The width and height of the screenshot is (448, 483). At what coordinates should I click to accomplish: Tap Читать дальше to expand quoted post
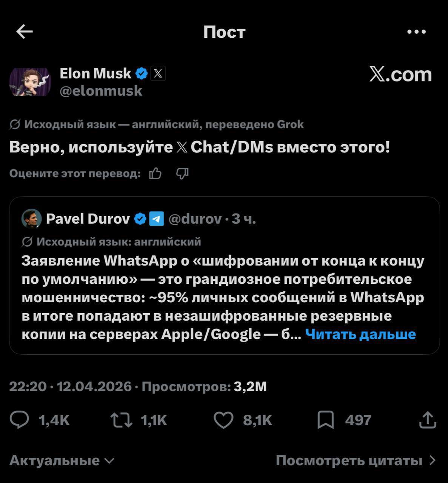click(360, 334)
